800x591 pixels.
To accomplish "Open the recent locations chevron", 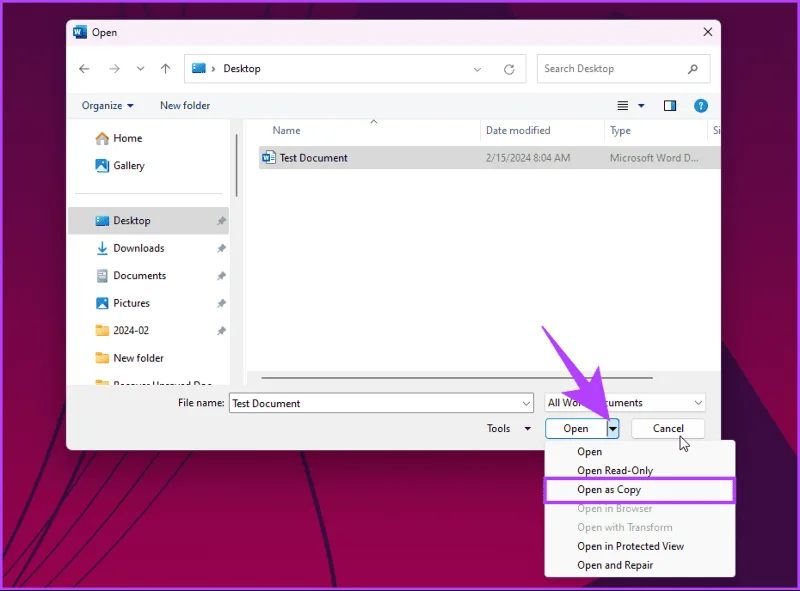I will [x=140, y=69].
